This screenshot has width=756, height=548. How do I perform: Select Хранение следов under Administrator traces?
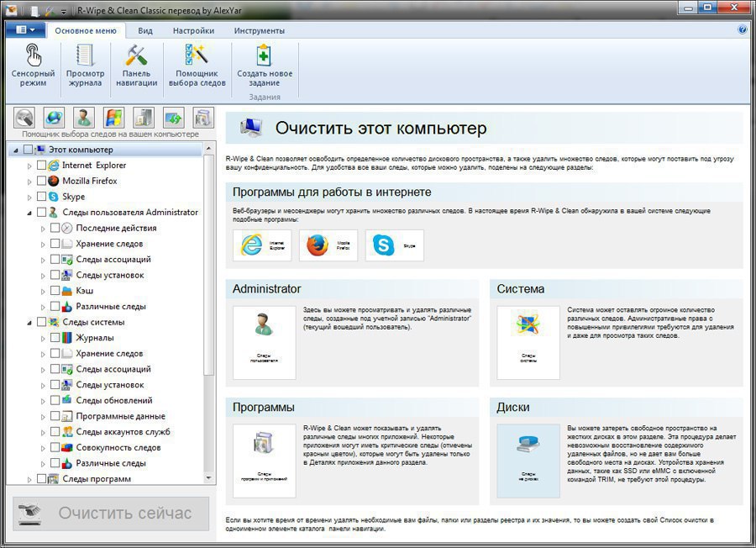[x=109, y=244]
